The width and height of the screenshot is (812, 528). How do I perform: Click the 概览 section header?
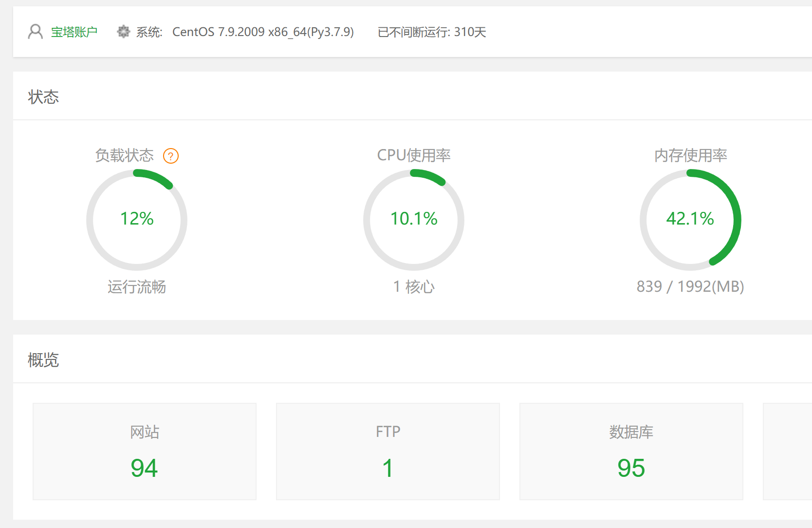point(43,360)
